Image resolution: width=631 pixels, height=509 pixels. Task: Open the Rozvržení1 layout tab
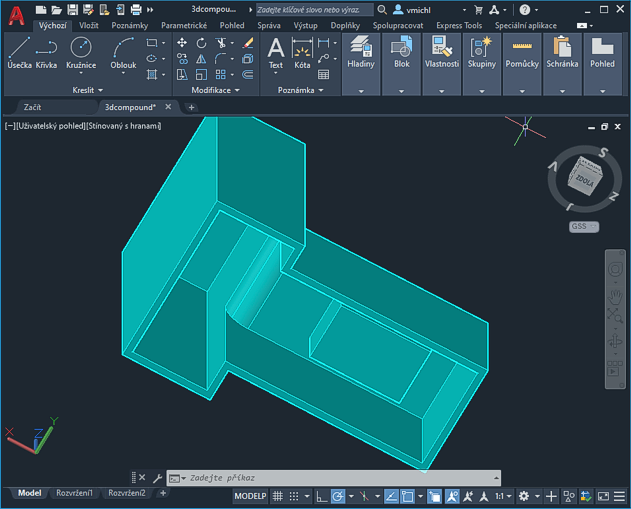[75, 493]
